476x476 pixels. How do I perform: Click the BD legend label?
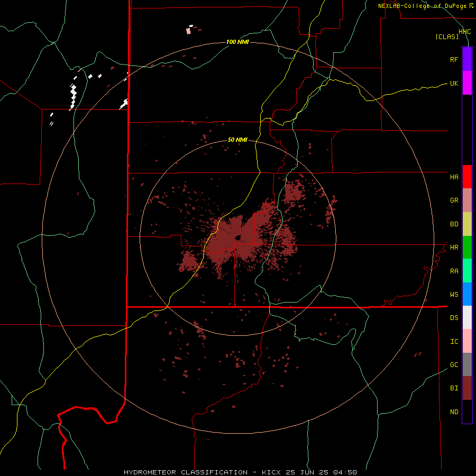[454, 224]
